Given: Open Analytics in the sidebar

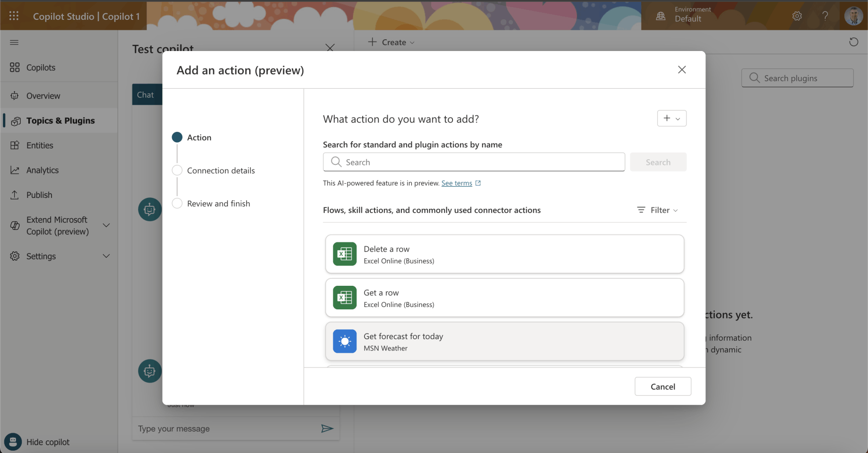Looking at the screenshot, I should pos(43,170).
